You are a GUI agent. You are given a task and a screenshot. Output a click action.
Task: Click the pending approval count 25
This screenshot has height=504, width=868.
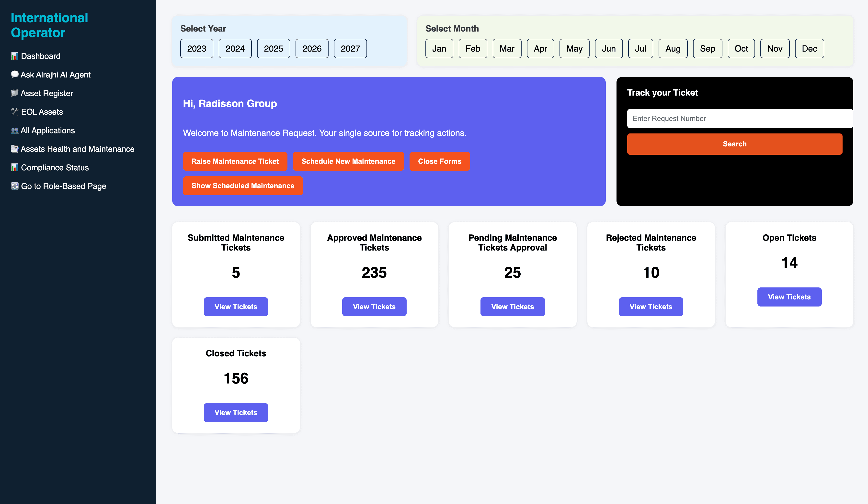[x=513, y=273]
